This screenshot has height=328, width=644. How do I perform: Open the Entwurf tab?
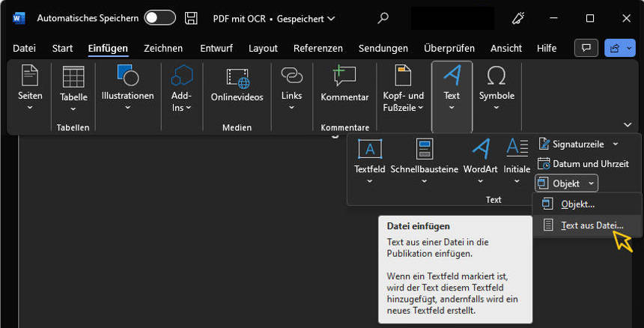[x=216, y=49]
